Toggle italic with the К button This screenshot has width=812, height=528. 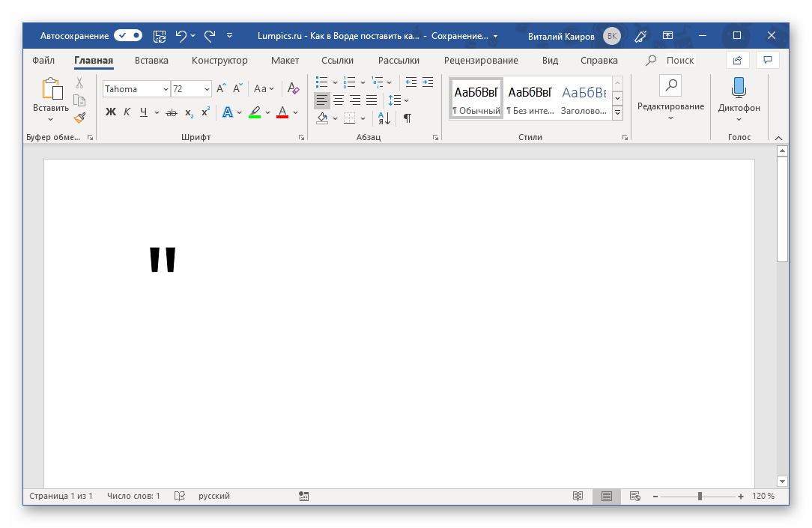(x=127, y=112)
